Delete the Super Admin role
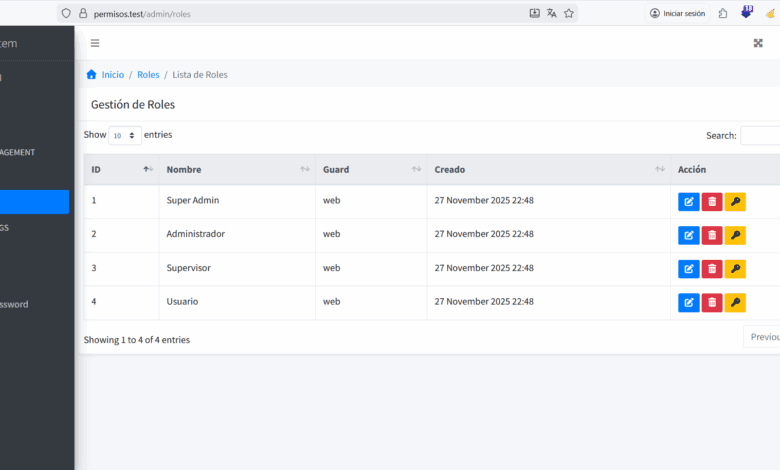 (x=712, y=201)
